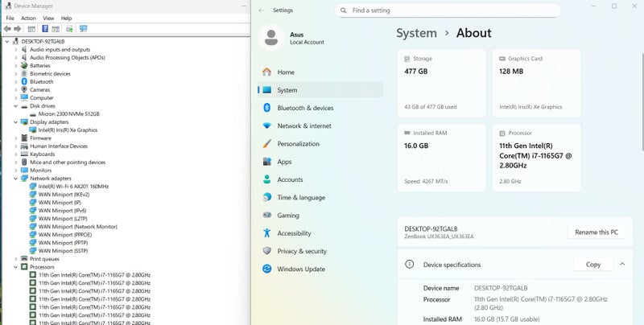644x325 pixels.
Task: Open Bluetooth & devices in Settings sidebar
Action: 304,108
